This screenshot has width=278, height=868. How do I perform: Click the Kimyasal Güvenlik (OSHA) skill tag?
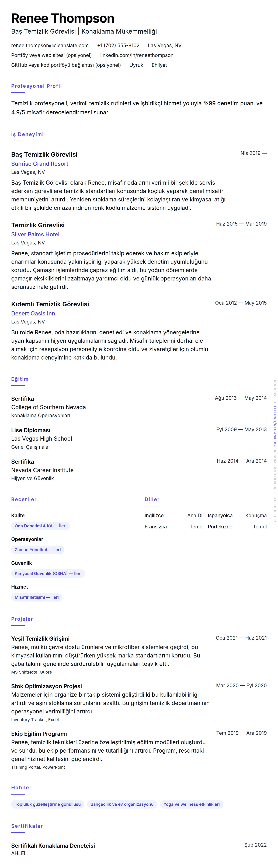pos(48,574)
